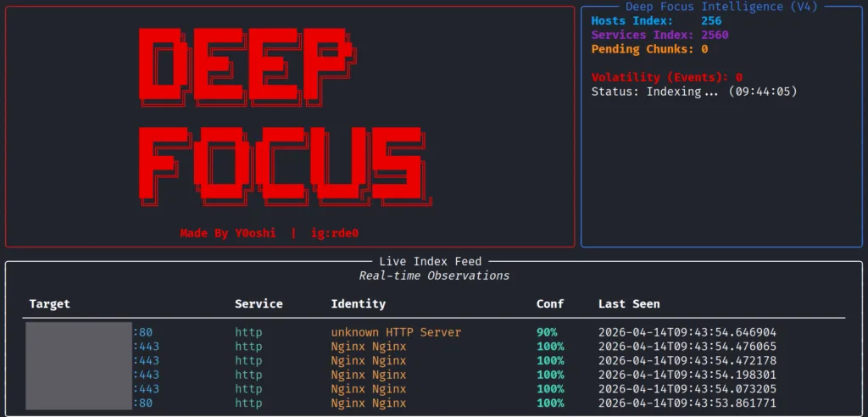Select the "unknown HTTP Server" identity cell
Image resolution: width=868 pixels, height=417 pixels.
396,332
